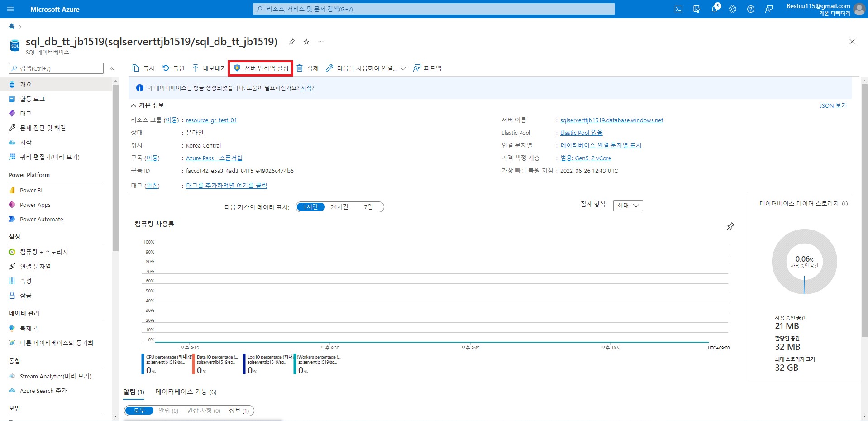Open Compute + storage (컴퓨팅 + 스토리지)
The height and width of the screenshot is (421, 868).
click(56, 252)
